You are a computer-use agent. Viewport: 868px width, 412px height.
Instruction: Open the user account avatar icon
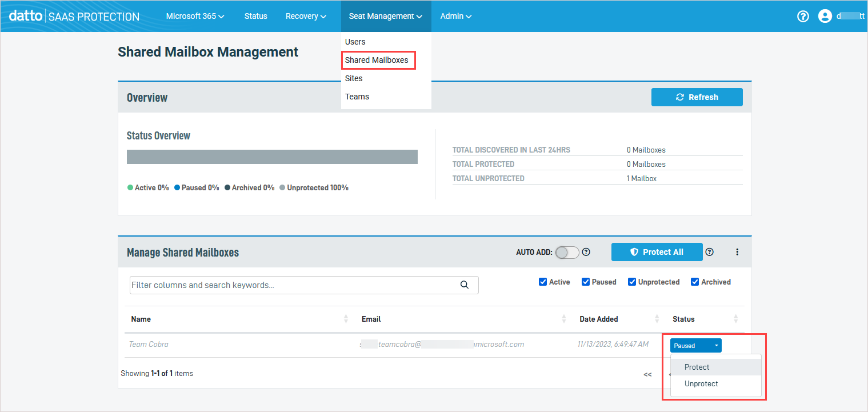(x=825, y=17)
